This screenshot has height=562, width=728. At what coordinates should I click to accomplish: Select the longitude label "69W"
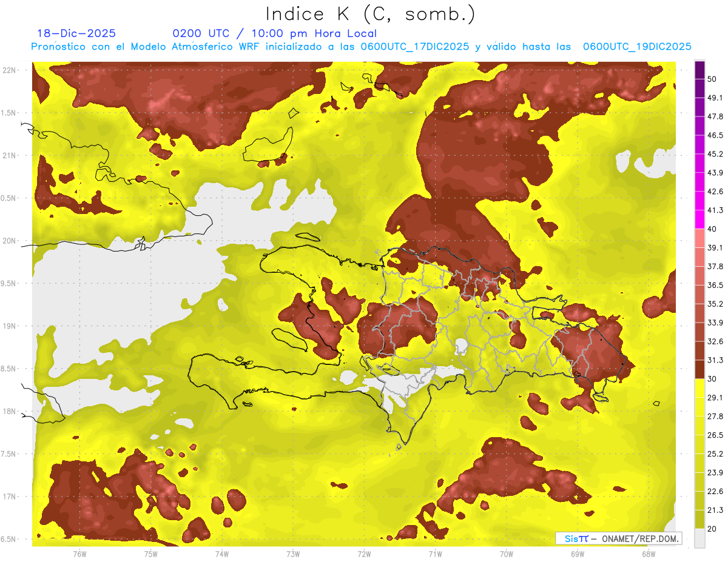click(x=577, y=554)
